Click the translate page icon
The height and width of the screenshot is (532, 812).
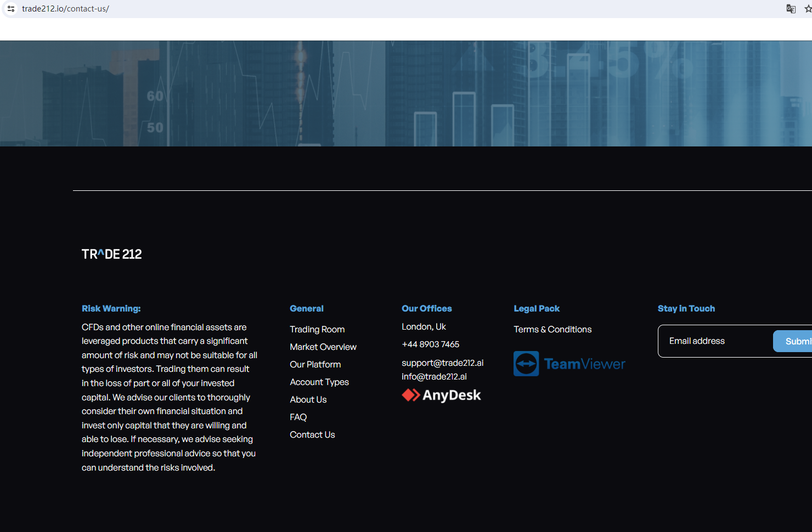coord(791,9)
